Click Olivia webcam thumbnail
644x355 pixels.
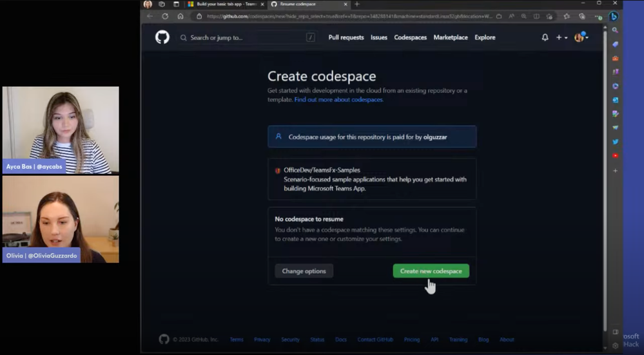point(61,219)
